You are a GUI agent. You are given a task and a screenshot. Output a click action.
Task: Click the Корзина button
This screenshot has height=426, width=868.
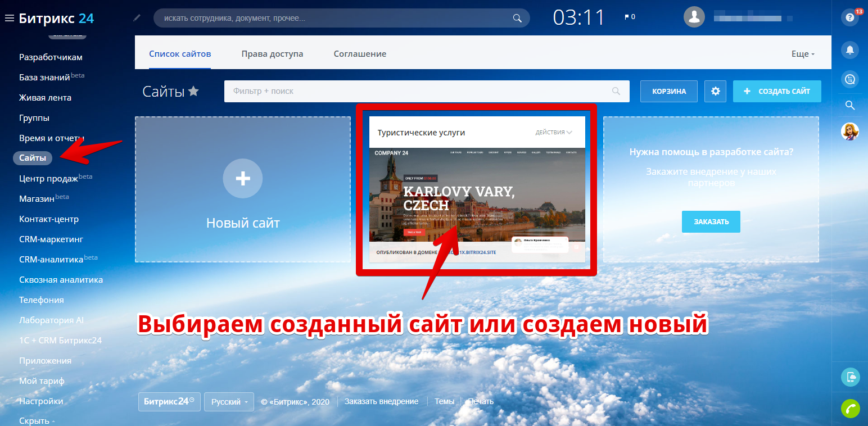click(x=669, y=91)
